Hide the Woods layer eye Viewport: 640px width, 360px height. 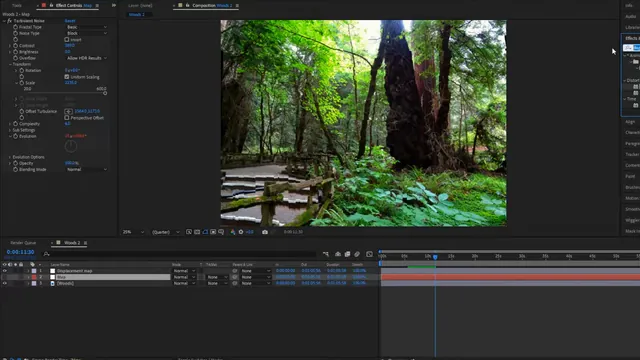4,283
